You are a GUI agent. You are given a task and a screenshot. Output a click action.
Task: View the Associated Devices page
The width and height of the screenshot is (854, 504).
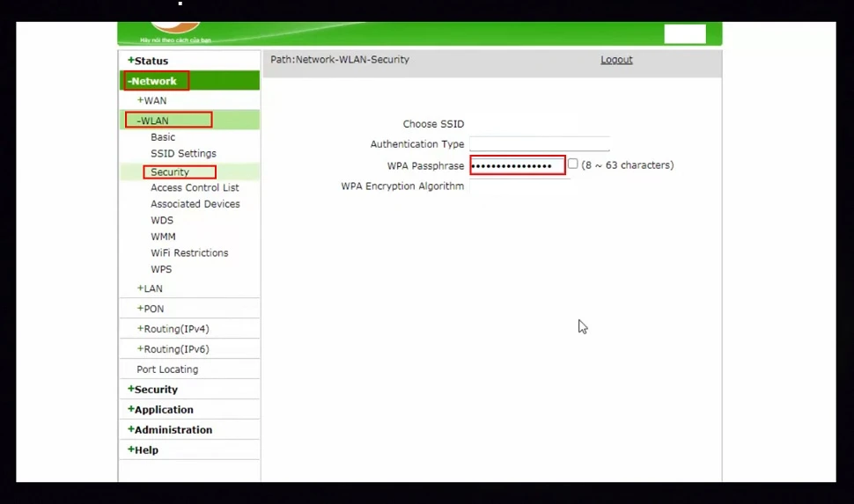195,204
